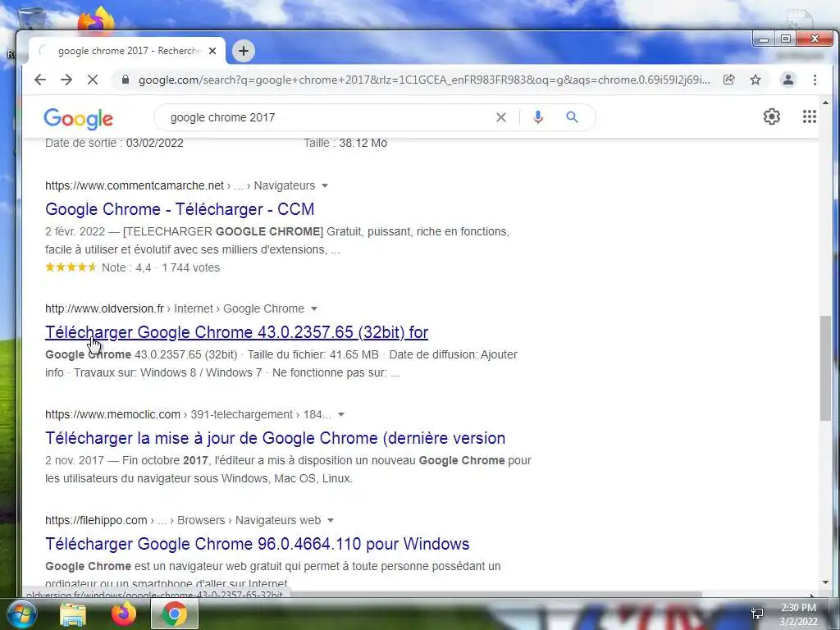Viewport: 840px width, 630px height.
Task: Expand the oldversion.fr result options arrow
Action: 314,309
